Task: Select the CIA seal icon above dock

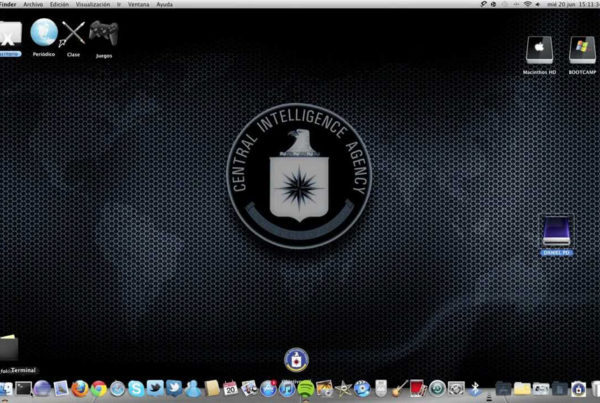Action: pos(296,360)
